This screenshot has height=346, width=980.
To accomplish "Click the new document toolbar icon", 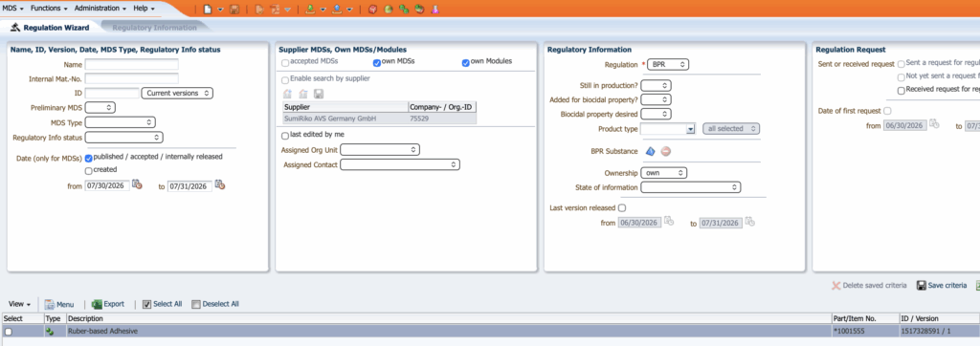I will point(208,10).
